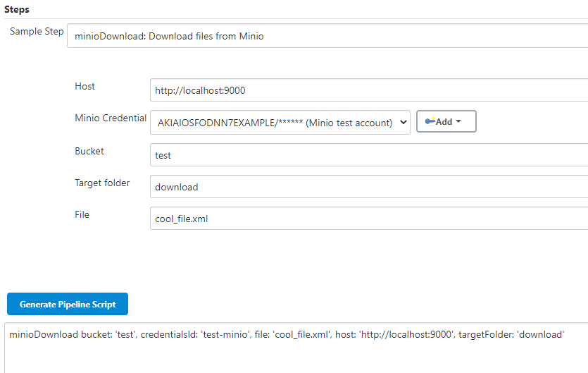Click the Host label
Viewport: 588px width, 373px height.
pos(85,86)
